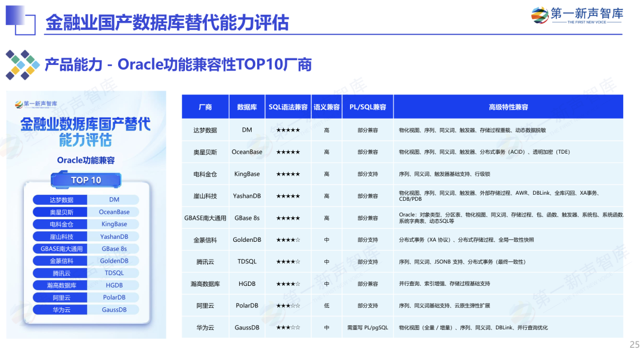Select 达梦数据 pill in the TOP 10 list

click(x=60, y=200)
